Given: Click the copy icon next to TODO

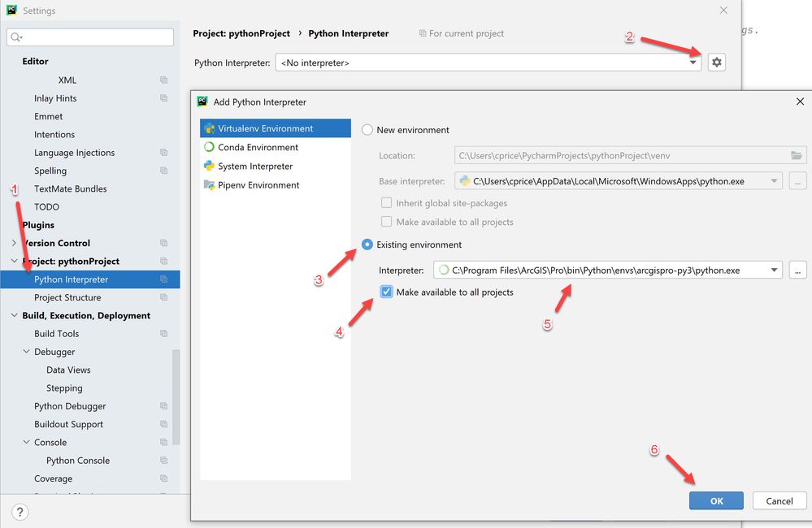Looking at the screenshot, I should point(163,206).
